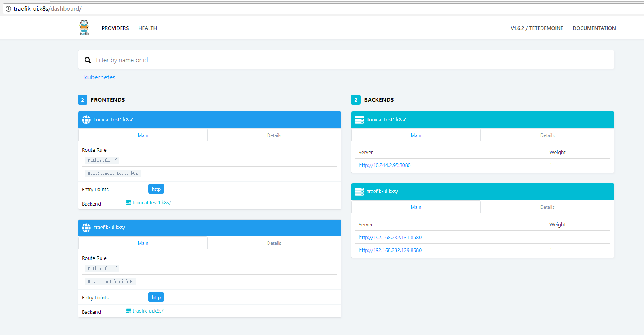Click the backends count badge
This screenshot has width=644, height=335.
356,100
